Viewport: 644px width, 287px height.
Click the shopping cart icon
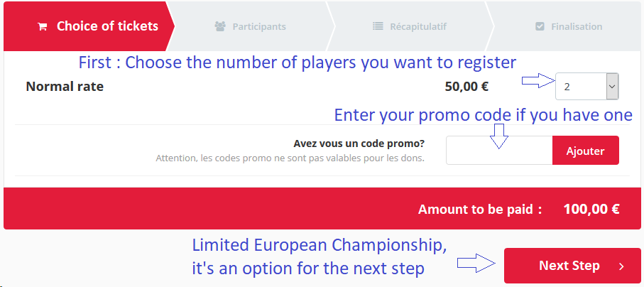42,27
